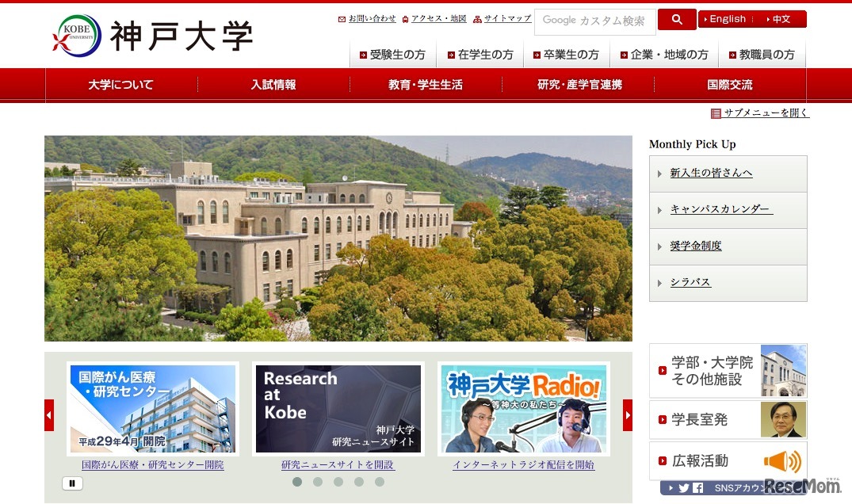Screen dimensions: 852x504
Task: Click the sitemap icon before サイトマップ
Action: coord(476,19)
